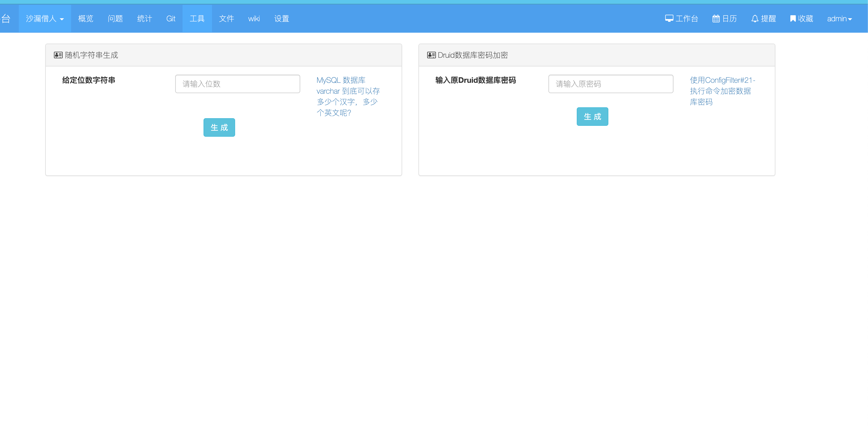Screen dimensions: 868x433
Task: Click the 提醒 bell icon
Action: point(755,19)
